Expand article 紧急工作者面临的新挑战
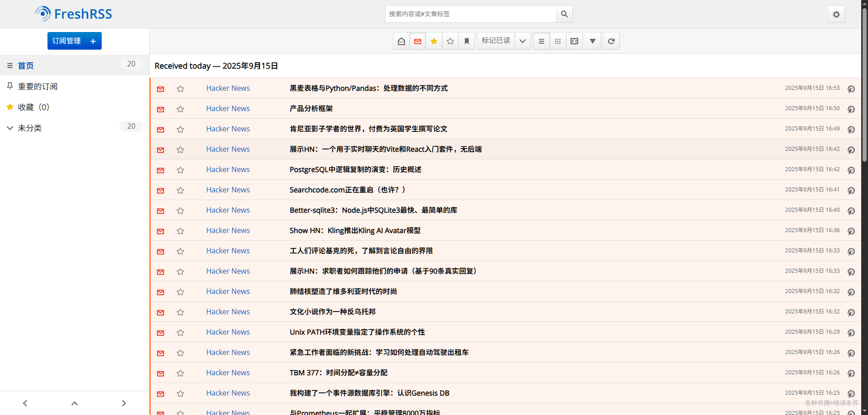 [x=379, y=352]
